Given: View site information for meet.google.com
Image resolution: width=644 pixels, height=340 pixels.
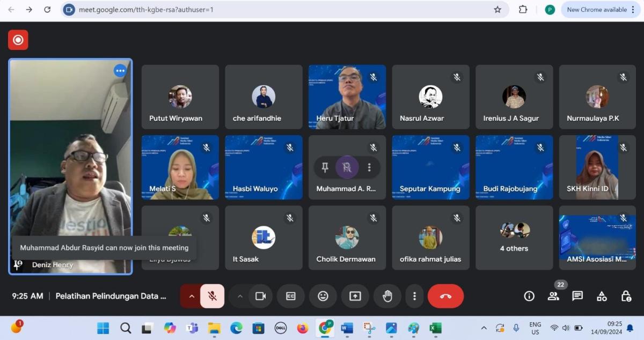Looking at the screenshot, I should (69, 10).
